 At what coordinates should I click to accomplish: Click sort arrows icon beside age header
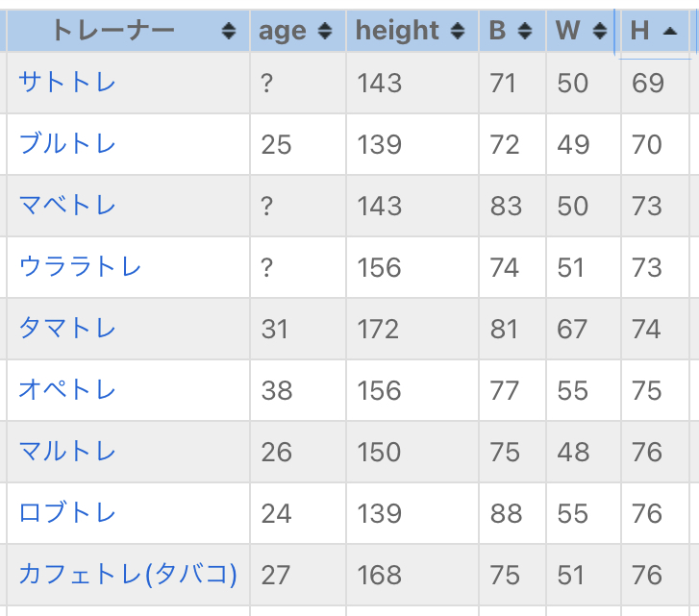(x=325, y=32)
